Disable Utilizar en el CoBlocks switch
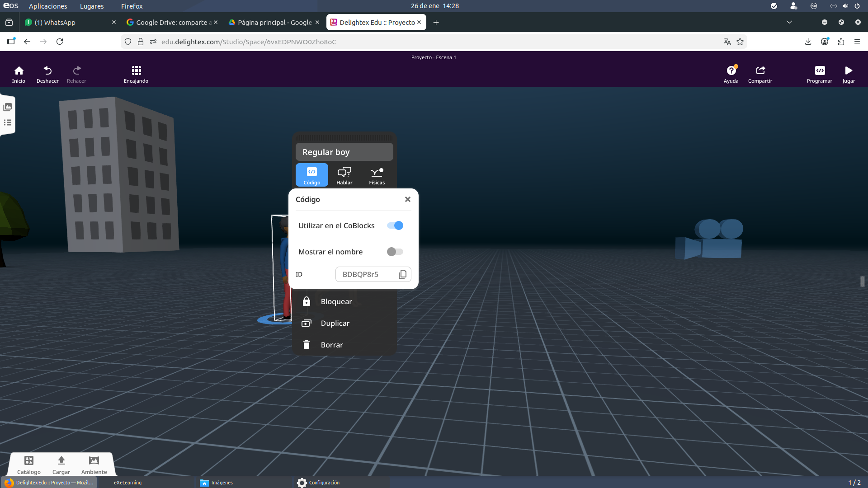 [x=395, y=225]
